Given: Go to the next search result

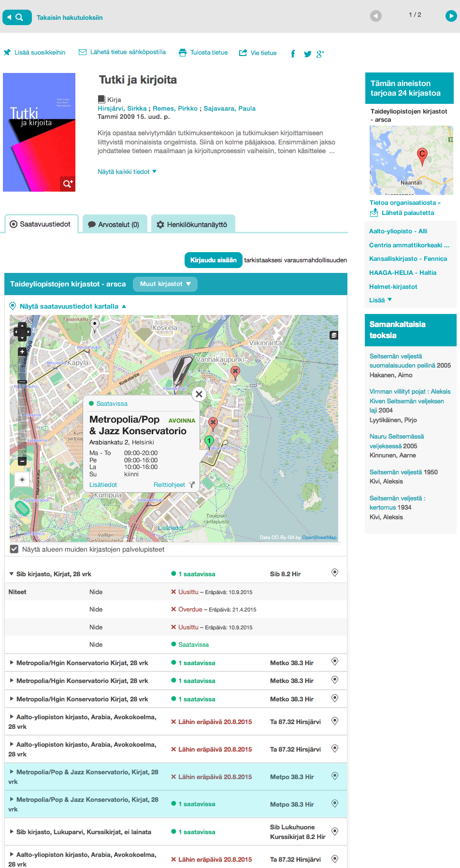Looking at the screenshot, I should (x=450, y=16).
